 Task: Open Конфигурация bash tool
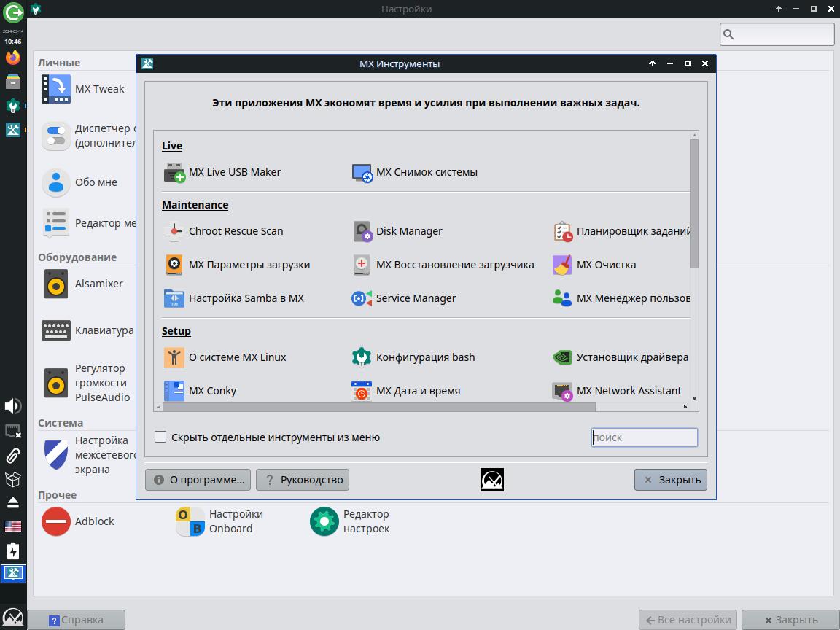click(x=413, y=357)
